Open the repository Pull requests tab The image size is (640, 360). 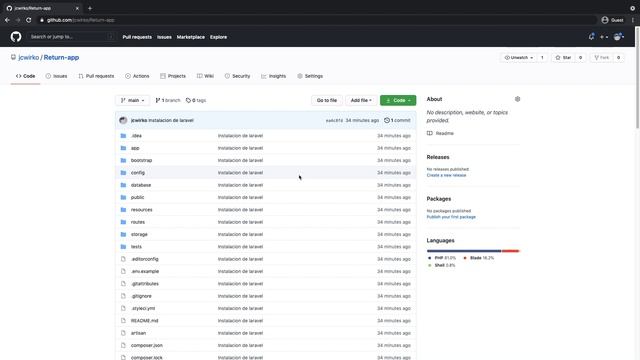[x=96, y=76]
